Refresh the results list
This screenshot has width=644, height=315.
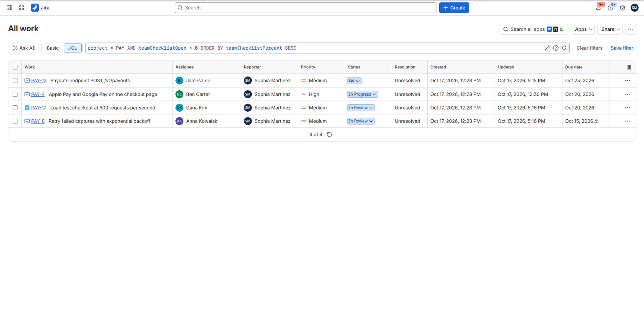pos(329,134)
